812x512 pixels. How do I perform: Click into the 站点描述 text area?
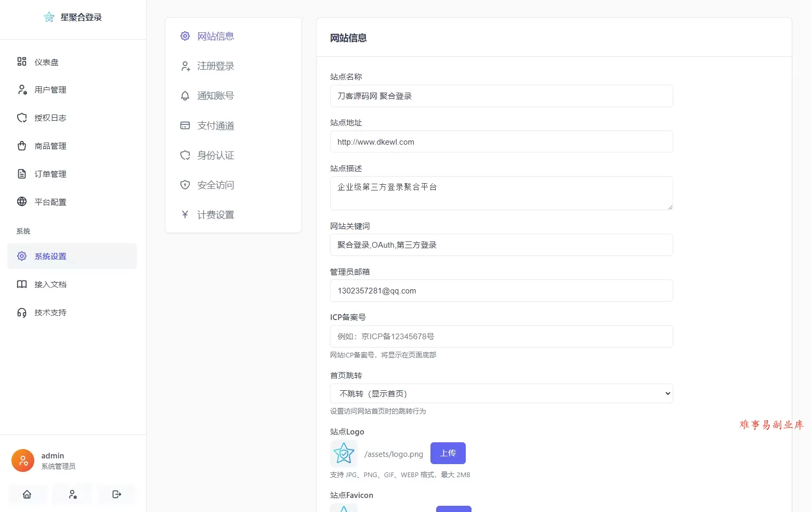[502, 193]
